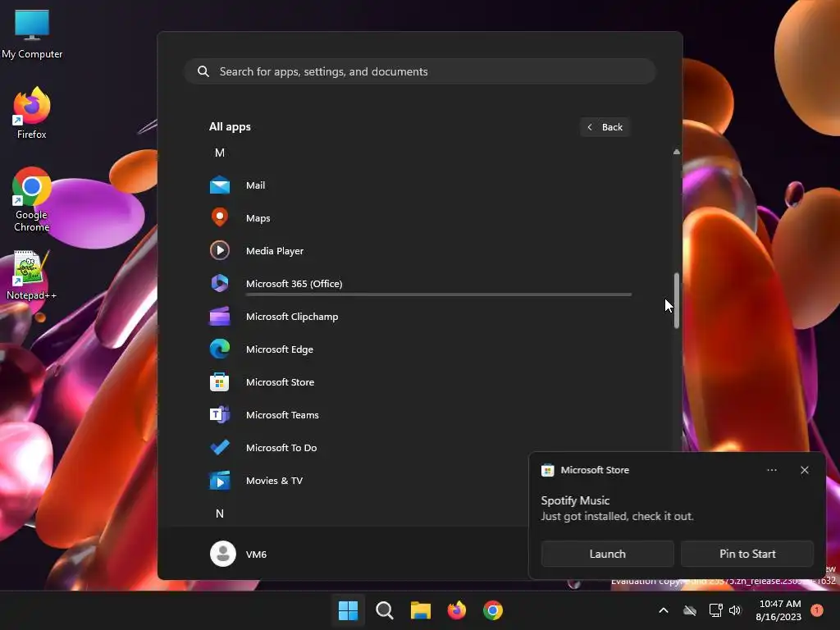Image resolution: width=840 pixels, height=630 pixels.
Task: Select Firefox desktop shortcut
Action: [x=32, y=113]
